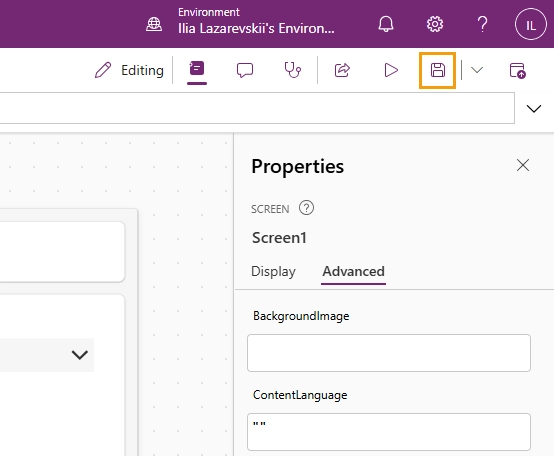Click the Publish icon

pyautogui.click(x=518, y=70)
